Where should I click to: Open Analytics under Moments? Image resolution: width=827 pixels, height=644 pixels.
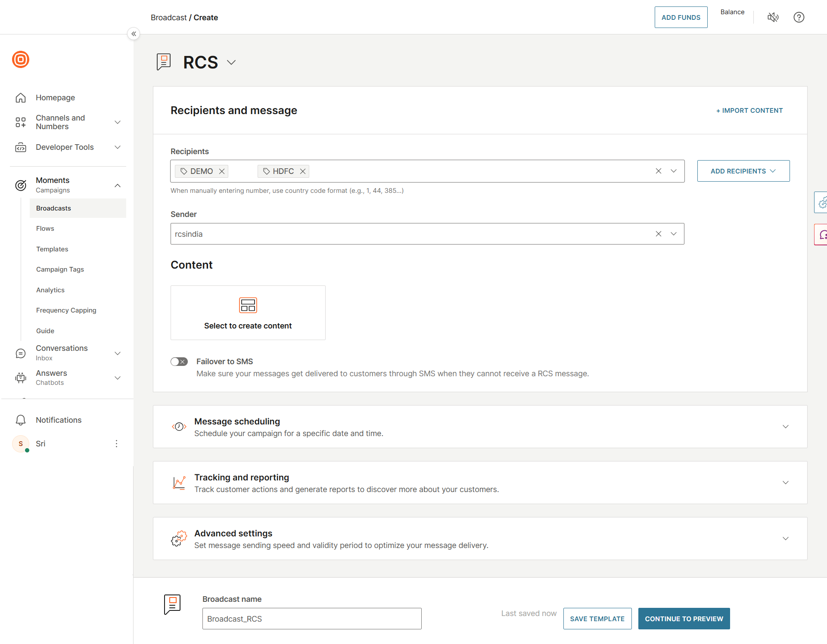50,290
